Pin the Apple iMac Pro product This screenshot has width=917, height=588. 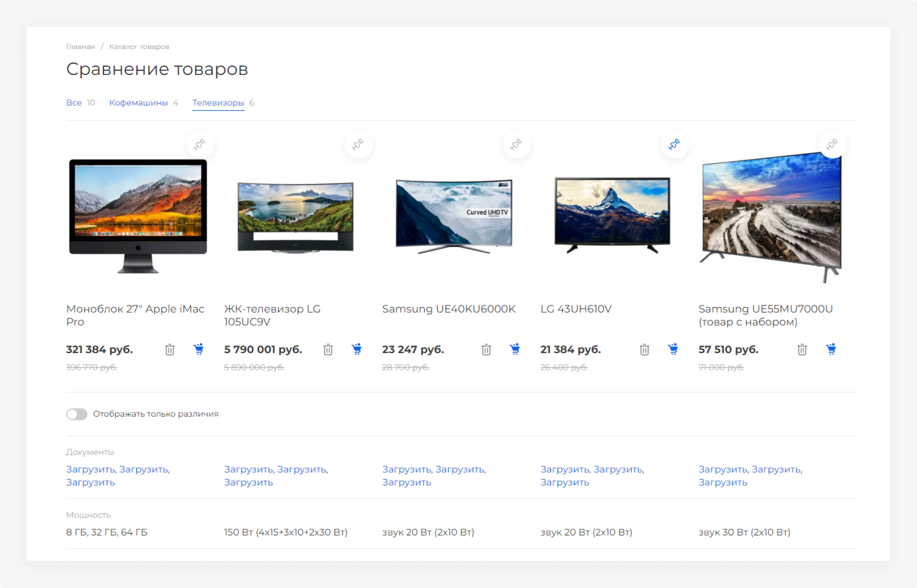[x=200, y=144]
